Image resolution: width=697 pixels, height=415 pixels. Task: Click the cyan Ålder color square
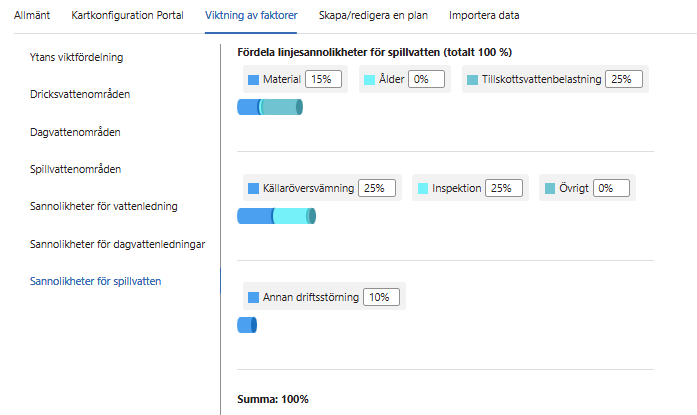click(369, 79)
